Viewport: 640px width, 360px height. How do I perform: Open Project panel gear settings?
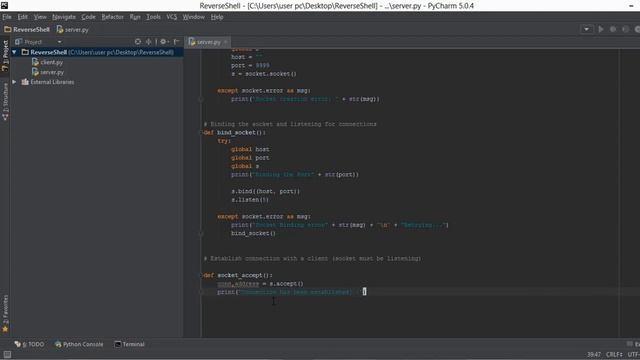(x=164, y=42)
